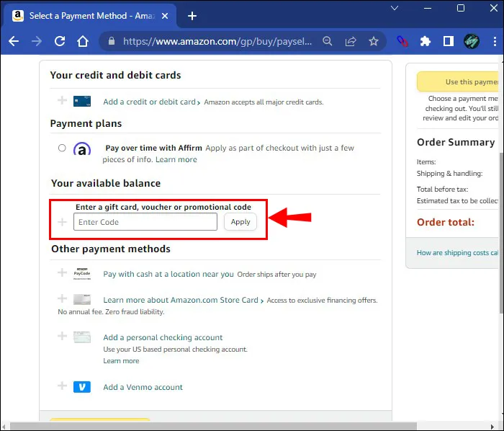Open the Chrome three-dot menu
The image size is (504, 431).
point(495,41)
